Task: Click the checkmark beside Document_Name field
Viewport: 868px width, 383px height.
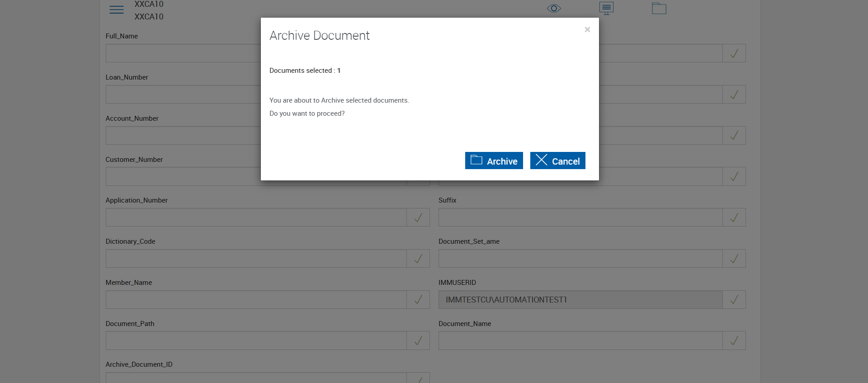Action: click(x=734, y=340)
